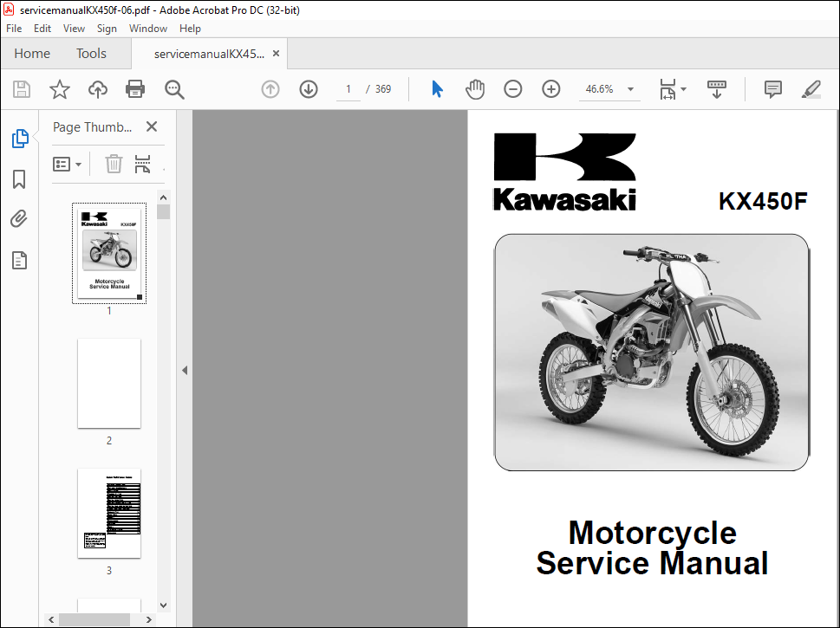
Task: Click the thumbnail panel page layout icon
Action: pos(142,165)
